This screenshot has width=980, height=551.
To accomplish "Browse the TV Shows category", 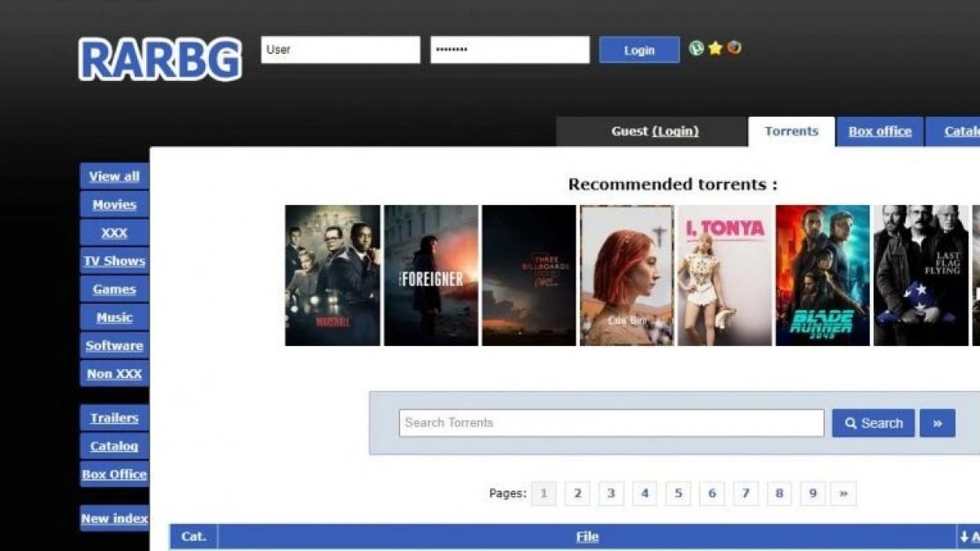I will 114,261.
